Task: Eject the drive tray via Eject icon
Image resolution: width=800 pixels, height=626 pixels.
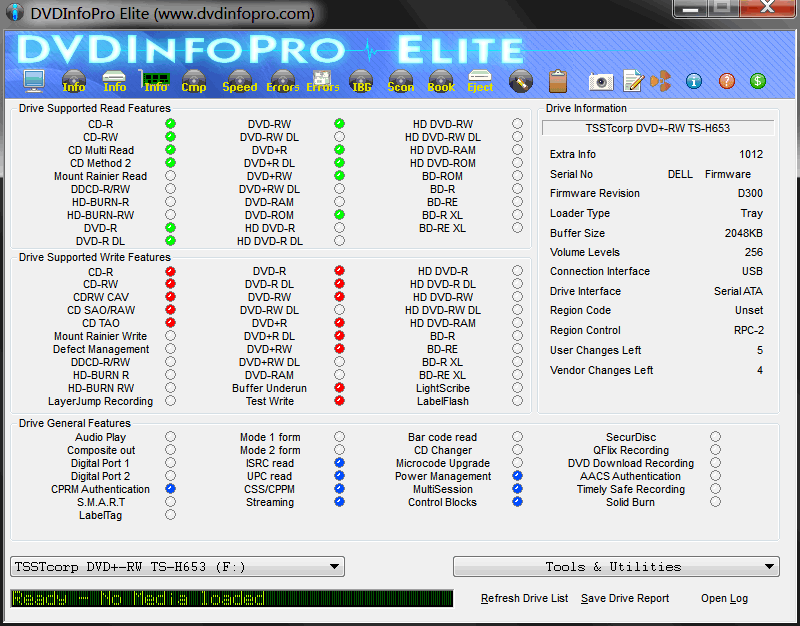Action: pyautogui.click(x=480, y=82)
